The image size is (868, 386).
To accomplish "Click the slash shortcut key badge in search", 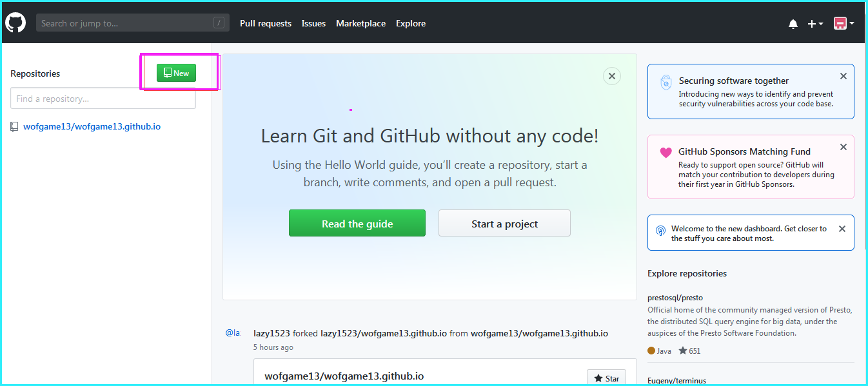I will [x=219, y=23].
